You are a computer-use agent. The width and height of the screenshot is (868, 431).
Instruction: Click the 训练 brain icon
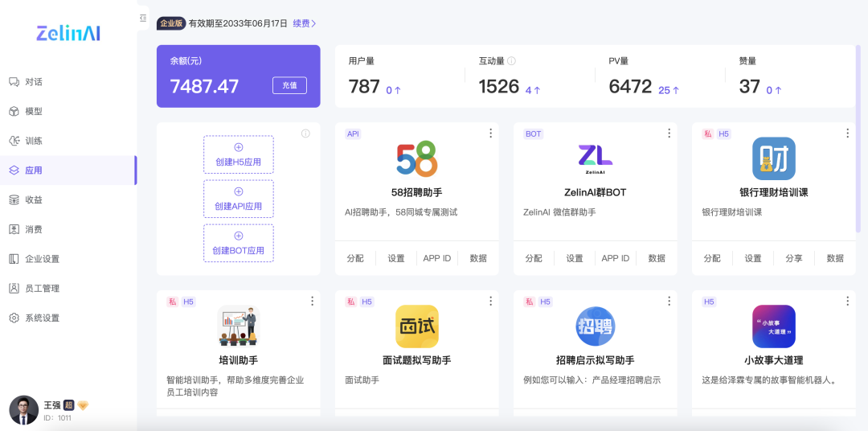[x=14, y=141]
